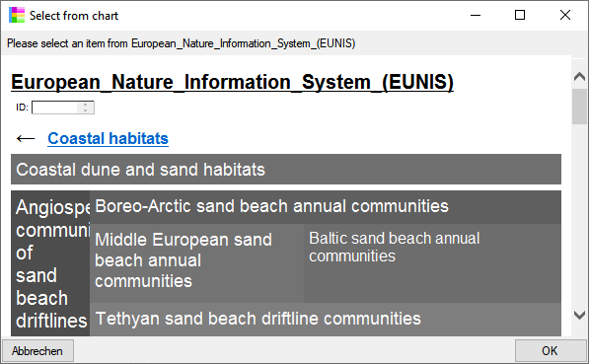Decrease ID with the down stepper arrow

coord(86,110)
